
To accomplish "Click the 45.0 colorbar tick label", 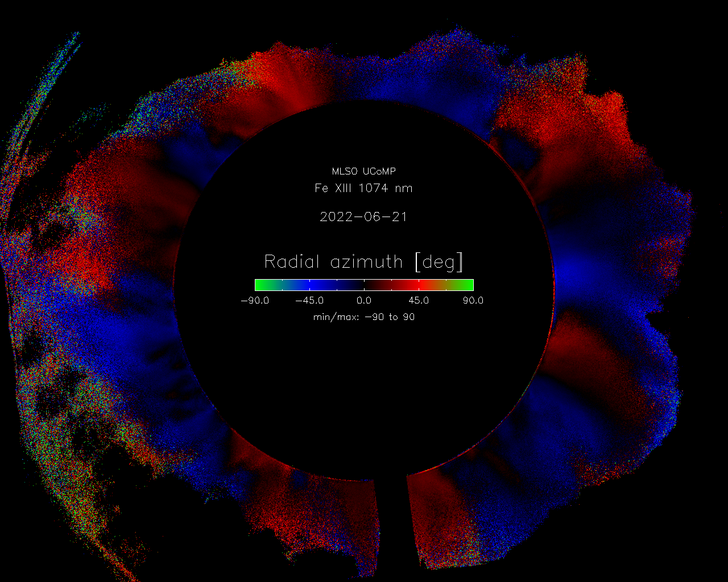I will pyautogui.click(x=419, y=301).
